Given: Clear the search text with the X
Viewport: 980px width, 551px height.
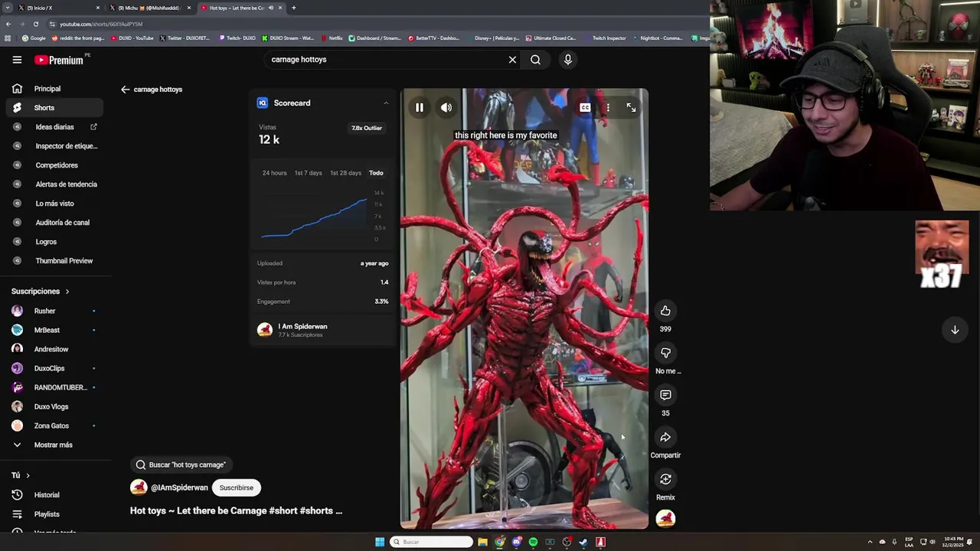Looking at the screenshot, I should tap(512, 60).
